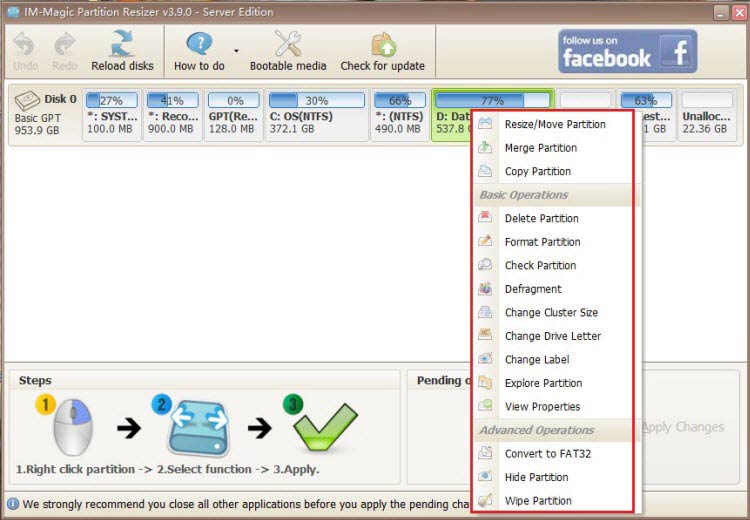Choose Resize/Move Partition from context menu
750x520 pixels.
pos(554,124)
